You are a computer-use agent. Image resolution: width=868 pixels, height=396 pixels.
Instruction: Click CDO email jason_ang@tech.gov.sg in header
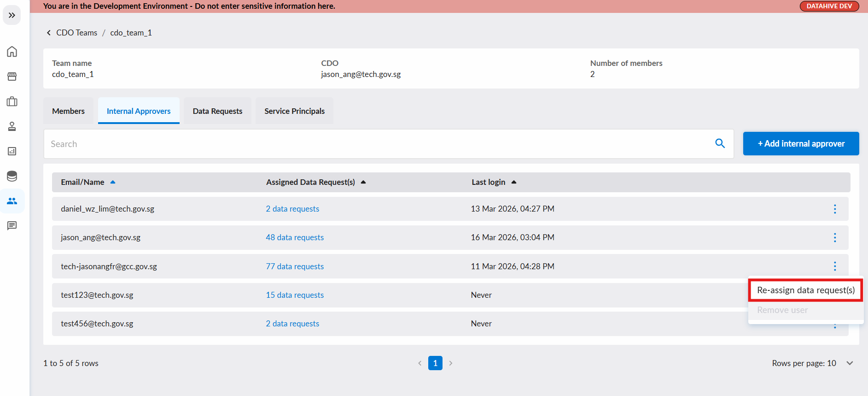[361, 74]
